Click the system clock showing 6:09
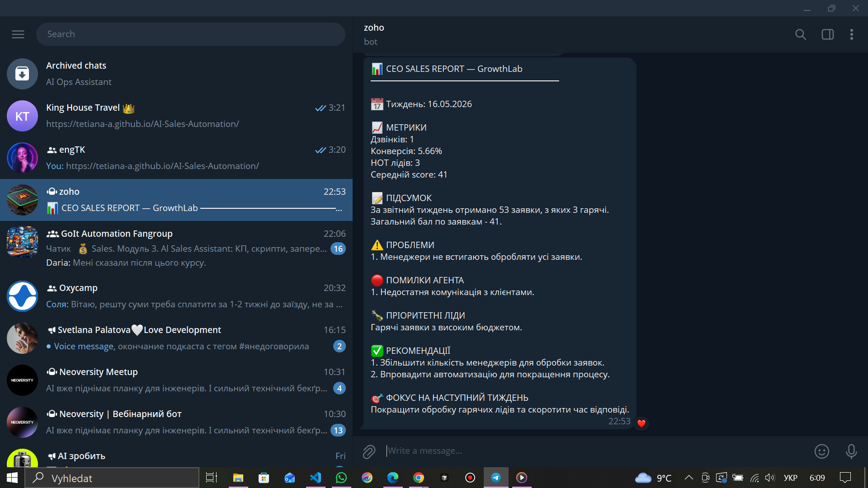 [x=817, y=478]
